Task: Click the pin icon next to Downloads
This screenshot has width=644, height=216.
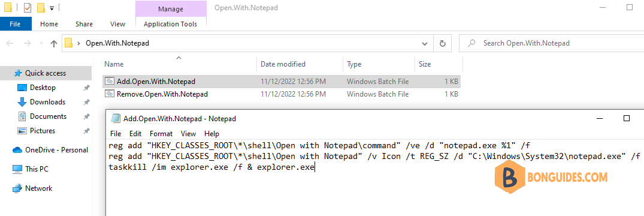Action: tap(86, 102)
